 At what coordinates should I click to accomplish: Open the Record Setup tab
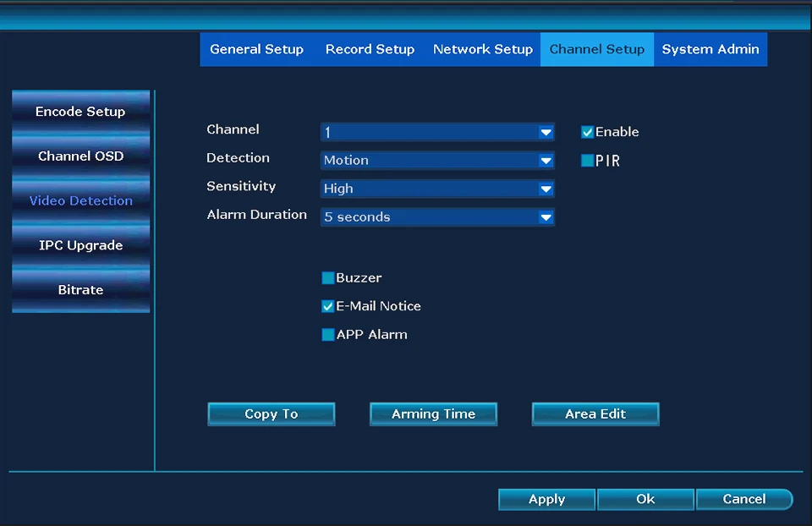370,49
